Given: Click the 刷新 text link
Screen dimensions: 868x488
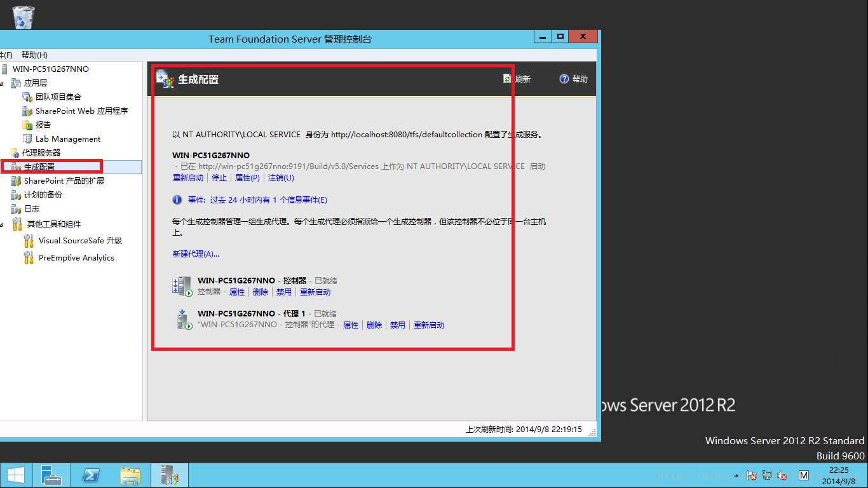Looking at the screenshot, I should click(522, 79).
